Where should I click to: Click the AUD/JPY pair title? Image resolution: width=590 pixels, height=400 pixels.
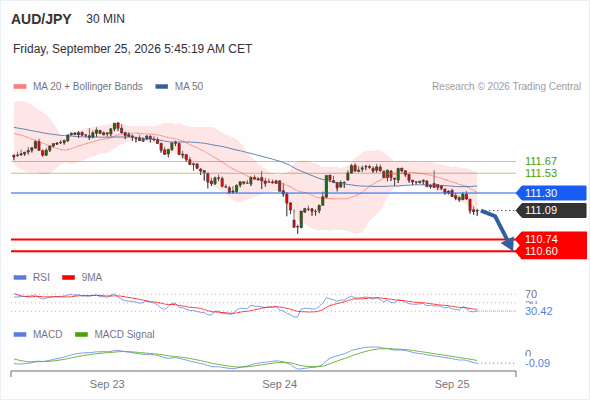coord(41,19)
